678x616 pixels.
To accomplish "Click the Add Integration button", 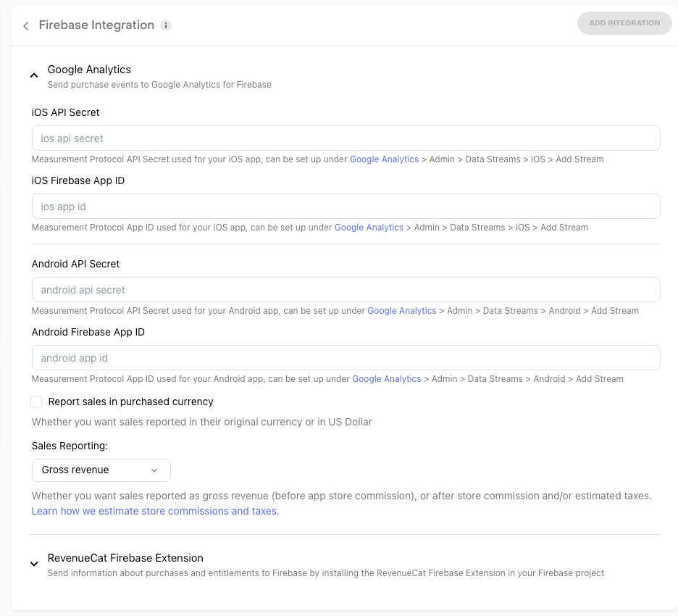I will coord(624,23).
